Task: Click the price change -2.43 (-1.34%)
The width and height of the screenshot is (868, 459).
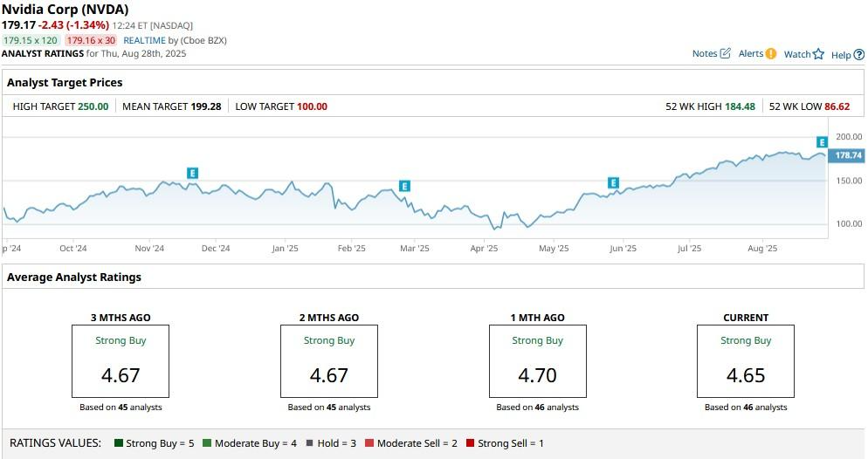Action: click(x=73, y=25)
